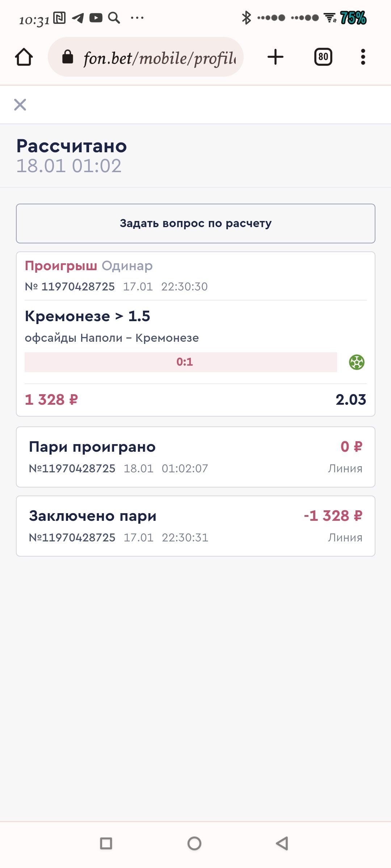Tap the Android home circle button
Viewport: 391px width, 868px height.
point(194,843)
